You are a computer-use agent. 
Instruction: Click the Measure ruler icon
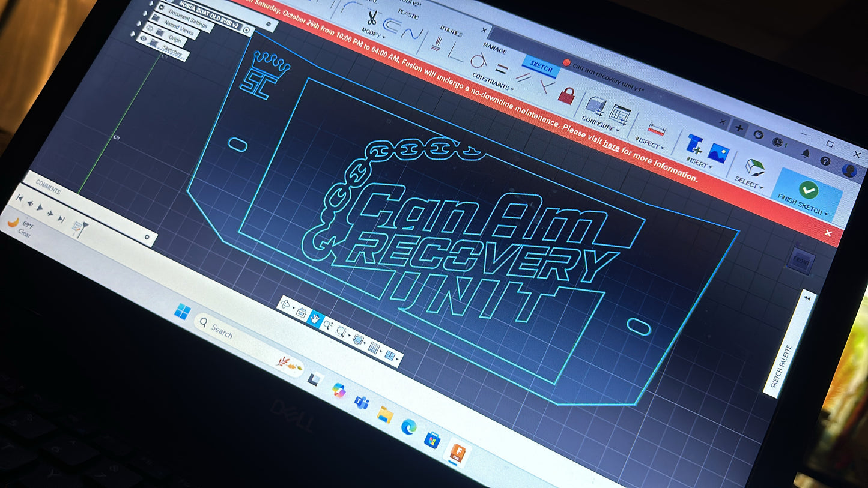point(657,129)
